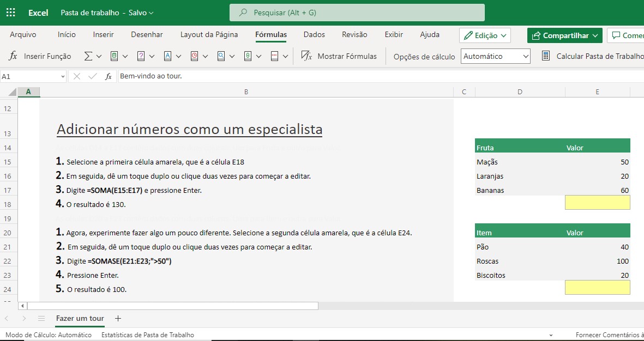Open the Lookup and Reference magnifier icon
The height and width of the screenshot is (341, 644).
[221, 56]
